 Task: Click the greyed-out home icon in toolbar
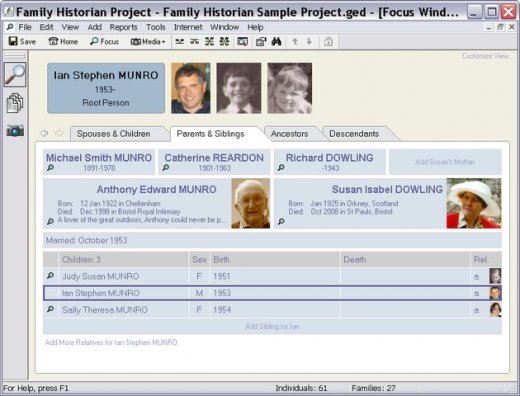(x=328, y=42)
